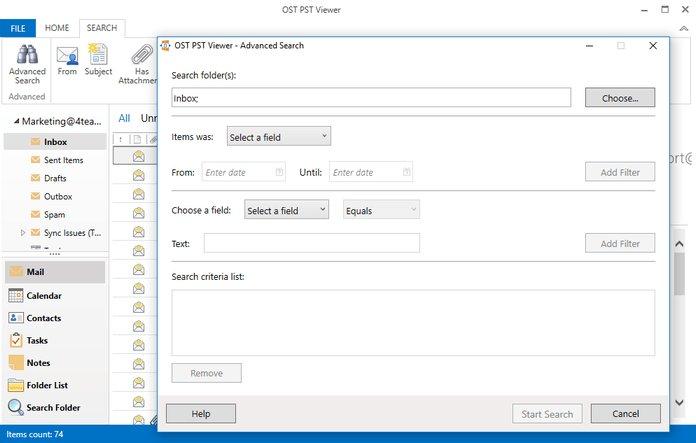
Task: Click the Start Search button
Action: tap(547, 414)
